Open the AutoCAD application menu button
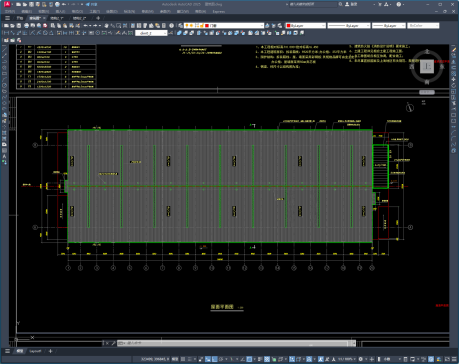 click(7, 4)
